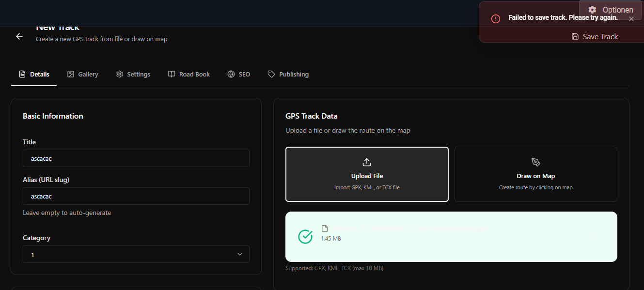Click the file icon next to uploaded GPX

point(325,229)
